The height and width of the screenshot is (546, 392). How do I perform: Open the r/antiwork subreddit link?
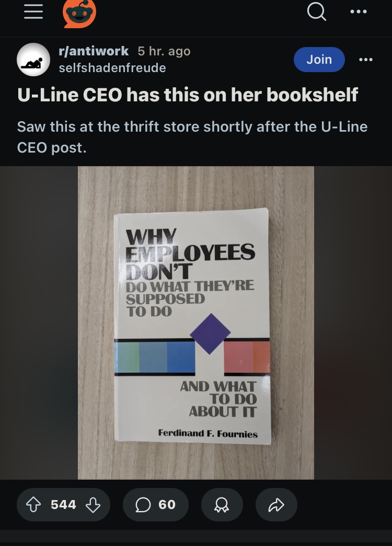[x=94, y=51]
